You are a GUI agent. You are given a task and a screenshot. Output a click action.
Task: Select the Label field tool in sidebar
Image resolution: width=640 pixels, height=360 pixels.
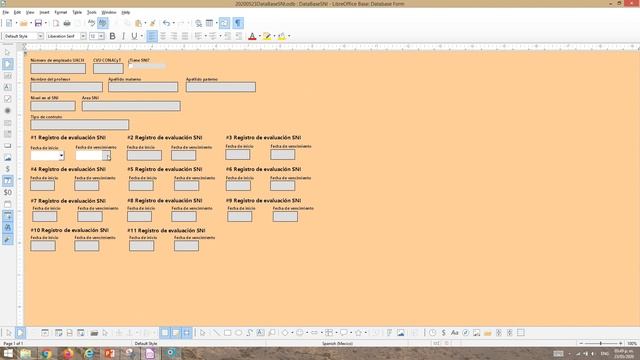[x=7, y=87]
